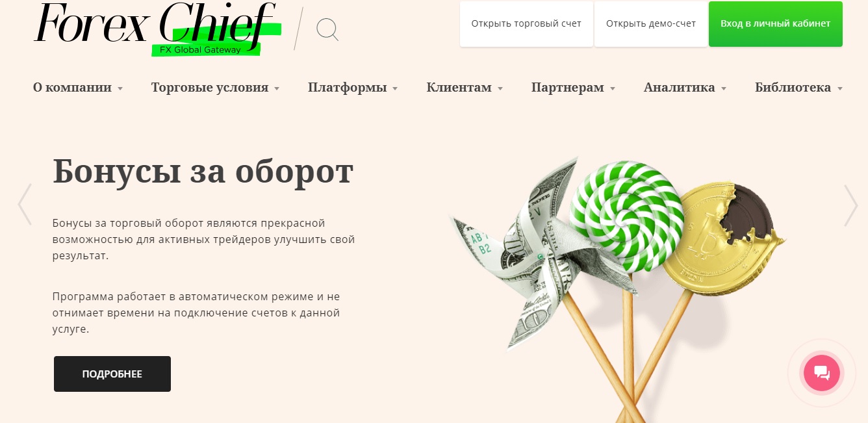The height and width of the screenshot is (423, 868).
Task: Expand the Торговые условия dropdown
Action: 215,88
